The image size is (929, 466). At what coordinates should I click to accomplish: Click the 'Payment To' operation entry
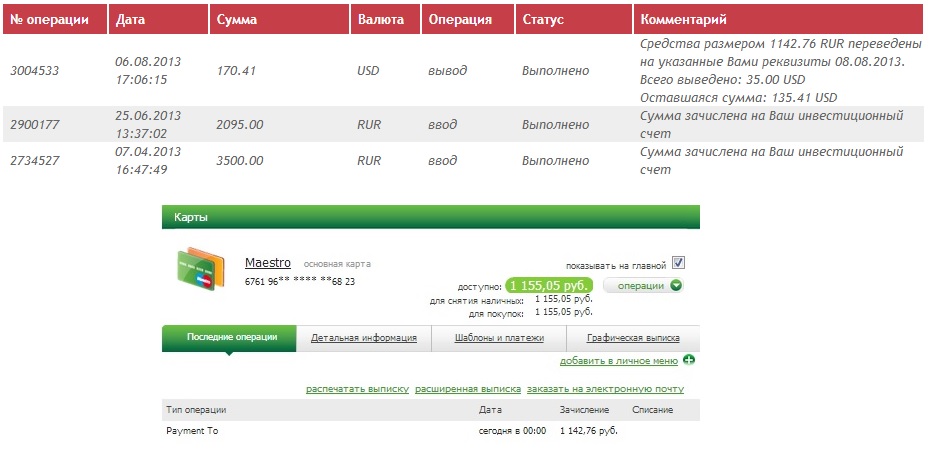pos(192,431)
